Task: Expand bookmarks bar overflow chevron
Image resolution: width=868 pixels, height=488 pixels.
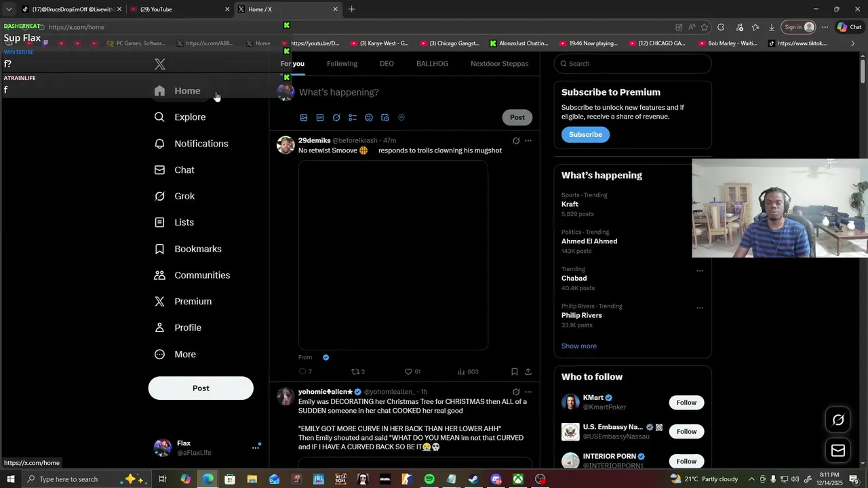Action: 853,43
